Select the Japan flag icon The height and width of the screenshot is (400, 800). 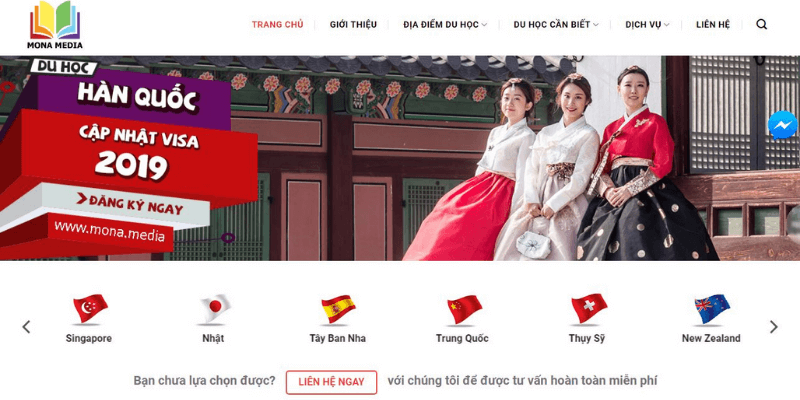click(x=214, y=309)
